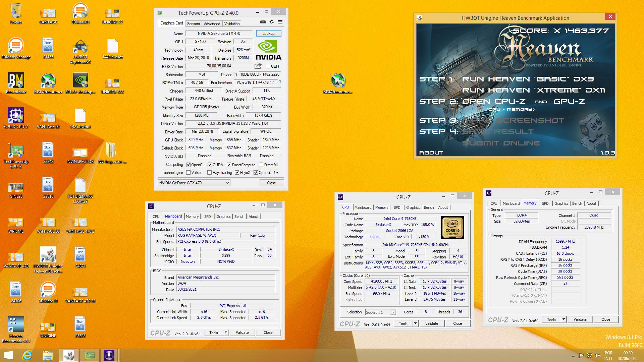The image size is (644, 362).
Task: Take GPU-Z screenshot with camera icon
Action: pyautogui.click(x=263, y=22)
